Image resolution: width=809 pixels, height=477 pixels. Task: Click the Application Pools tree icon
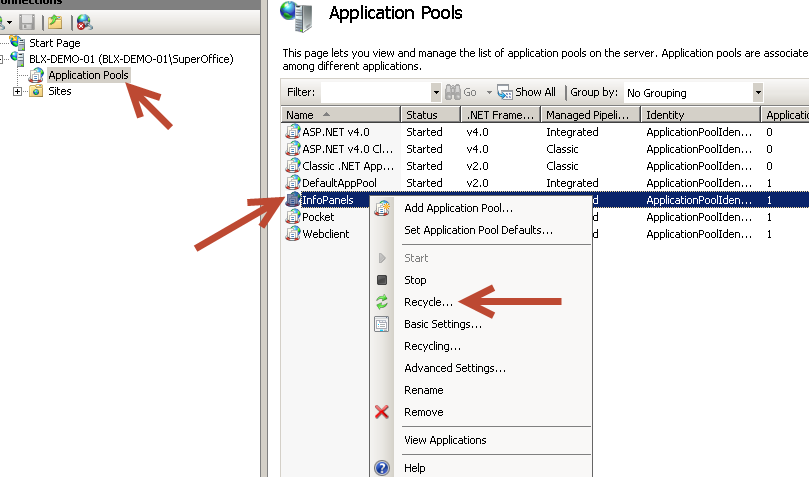(36, 75)
